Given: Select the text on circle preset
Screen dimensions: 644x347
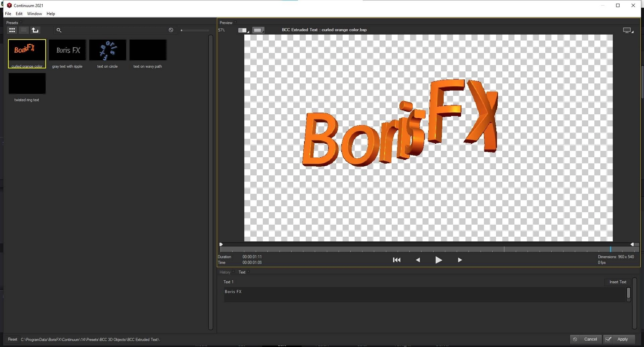Looking at the screenshot, I should pos(107,54).
